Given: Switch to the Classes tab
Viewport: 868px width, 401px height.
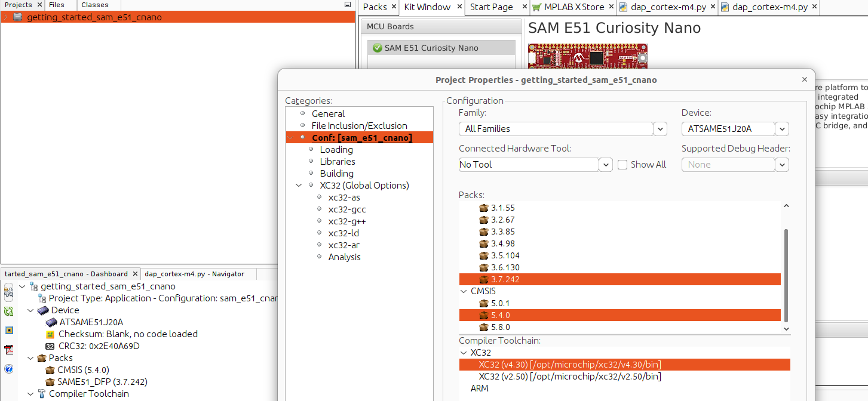Looking at the screenshot, I should click(95, 5).
